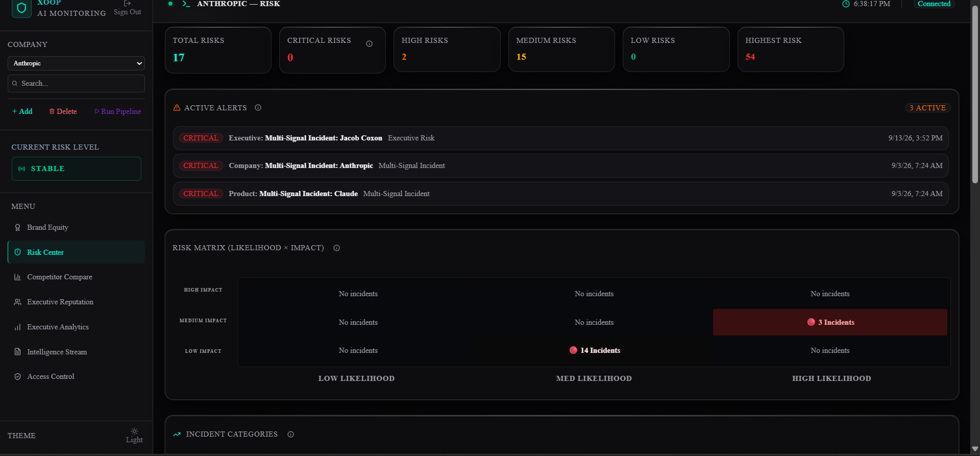The width and height of the screenshot is (980, 456).
Task: Click the Total Risks card
Action: coord(218,50)
